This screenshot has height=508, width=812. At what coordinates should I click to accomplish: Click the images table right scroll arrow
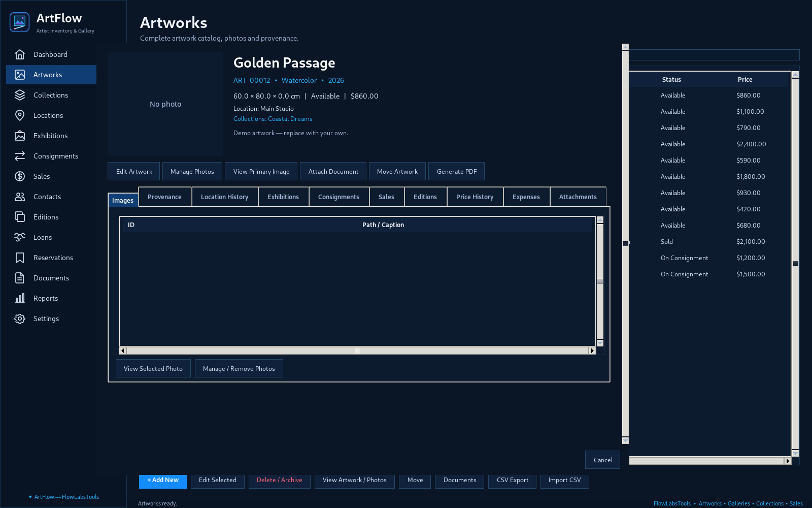592,351
